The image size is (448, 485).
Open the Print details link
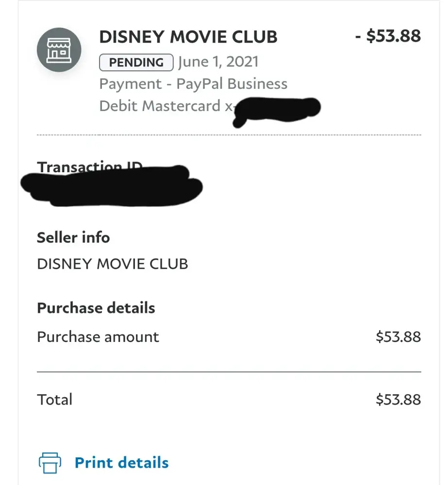pyautogui.click(x=121, y=463)
